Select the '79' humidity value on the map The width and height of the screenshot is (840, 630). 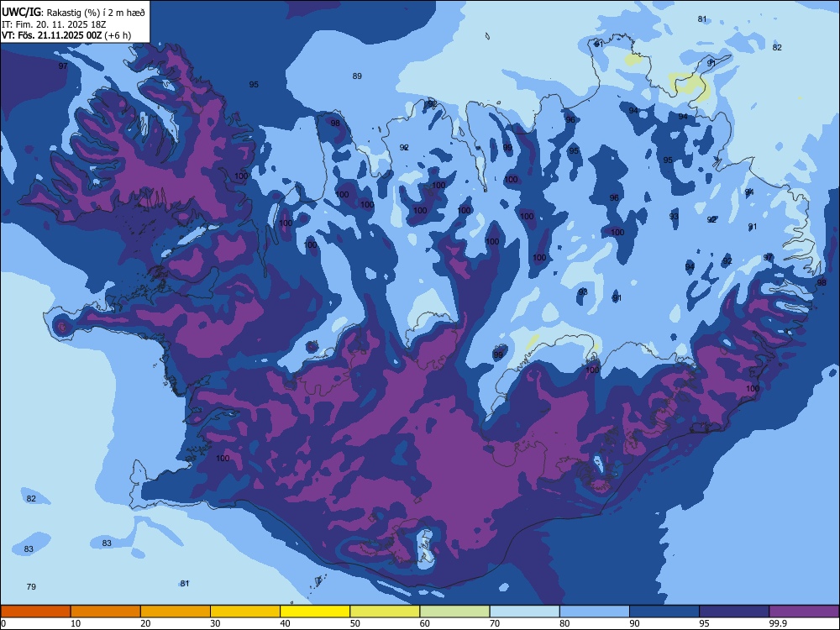point(31,586)
